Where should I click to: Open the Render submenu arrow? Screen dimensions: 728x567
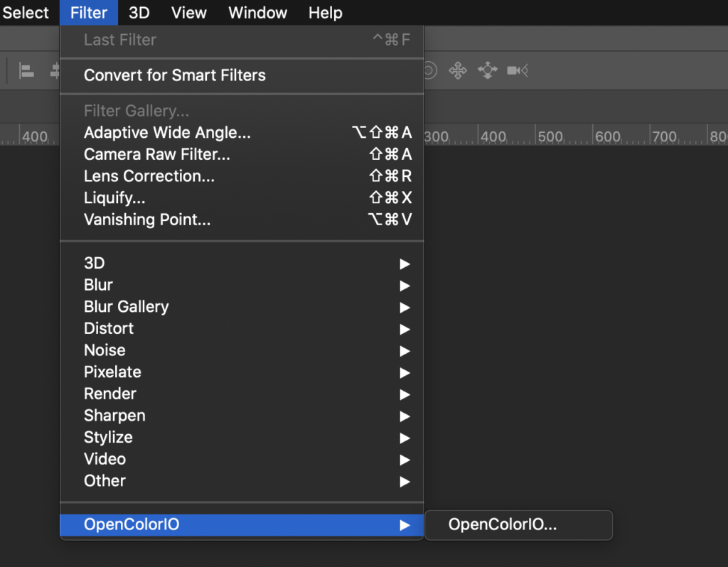click(x=405, y=394)
